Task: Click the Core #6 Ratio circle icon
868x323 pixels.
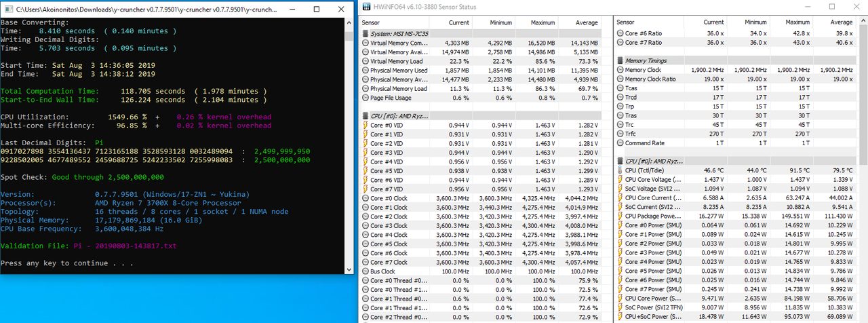Action: click(x=620, y=33)
